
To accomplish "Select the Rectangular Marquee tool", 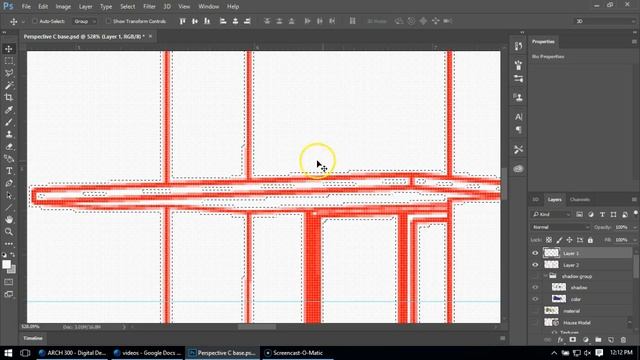I will pos(9,61).
